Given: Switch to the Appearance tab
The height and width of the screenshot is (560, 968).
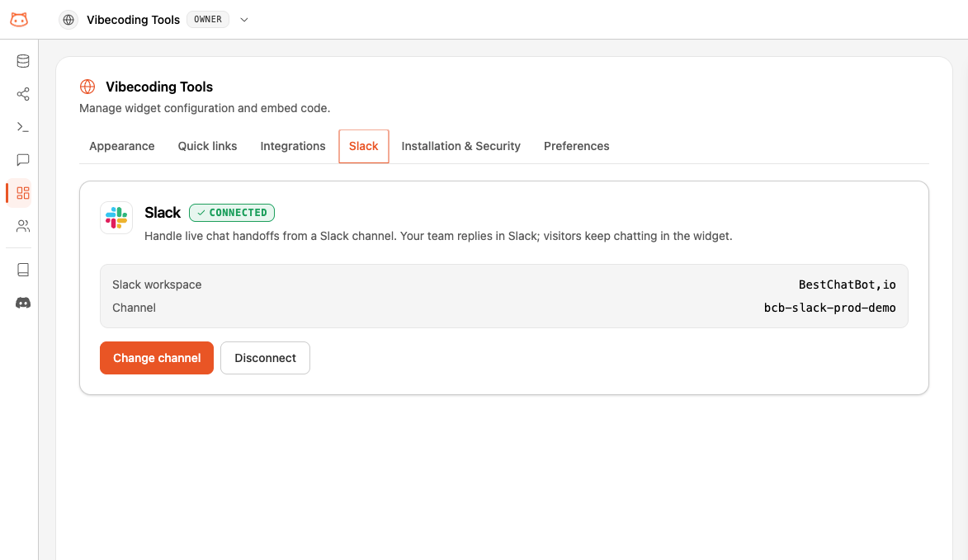Looking at the screenshot, I should click(x=121, y=146).
